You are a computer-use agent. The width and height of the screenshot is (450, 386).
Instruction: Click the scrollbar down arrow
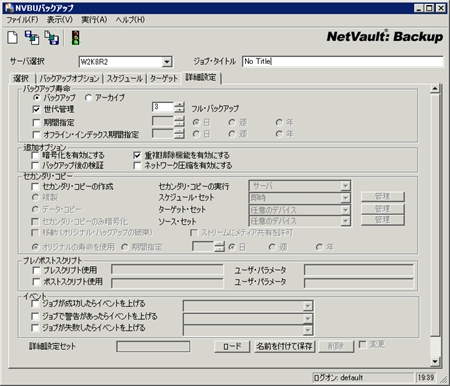[x=435, y=361]
